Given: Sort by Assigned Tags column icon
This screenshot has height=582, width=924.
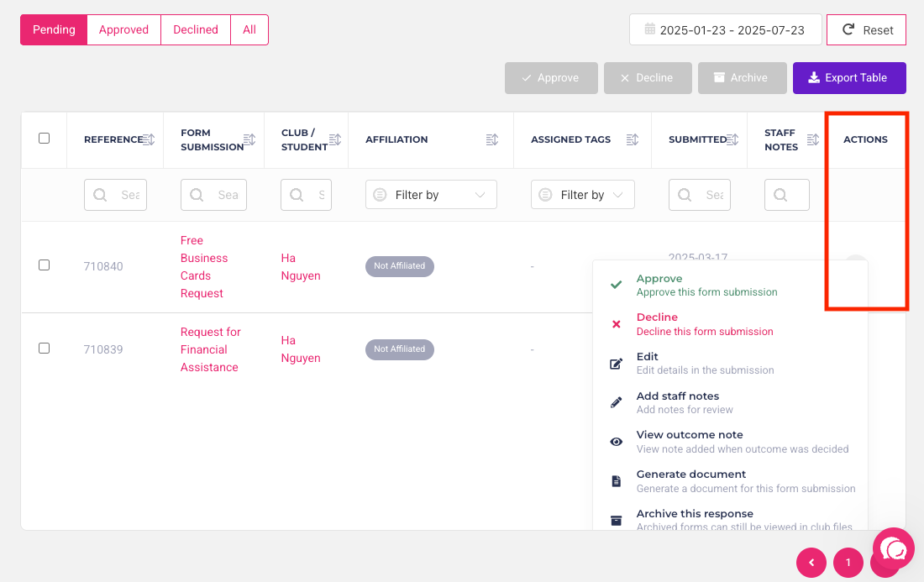Looking at the screenshot, I should coord(633,139).
